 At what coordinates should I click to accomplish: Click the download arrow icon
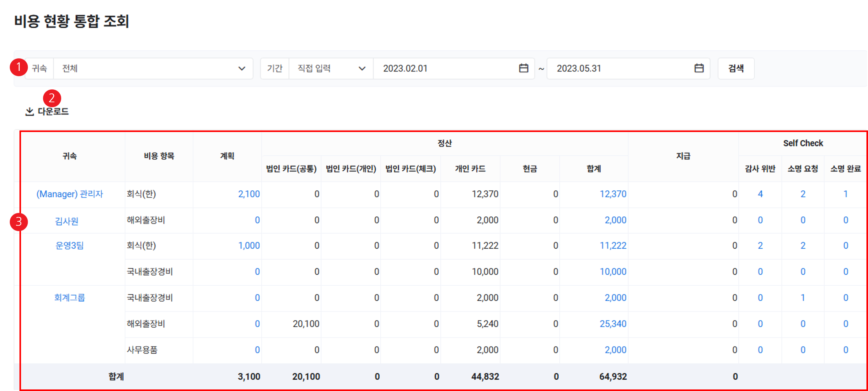[x=29, y=112]
